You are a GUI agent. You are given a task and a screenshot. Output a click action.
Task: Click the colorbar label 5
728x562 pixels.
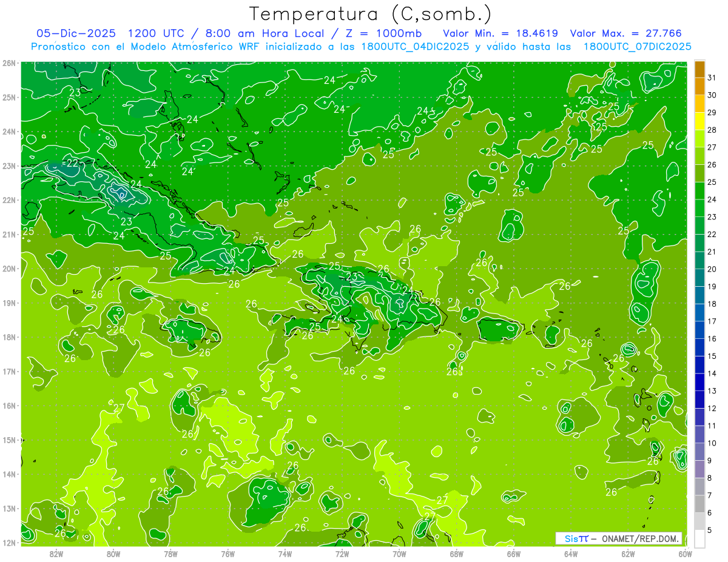(710, 530)
